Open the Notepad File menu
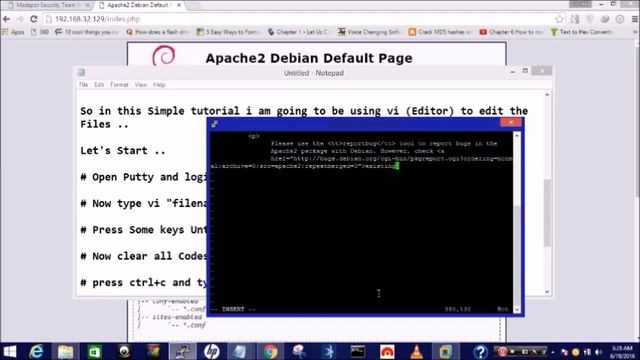The width and height of the screenshot is (640, 360). tap(83, 84)
